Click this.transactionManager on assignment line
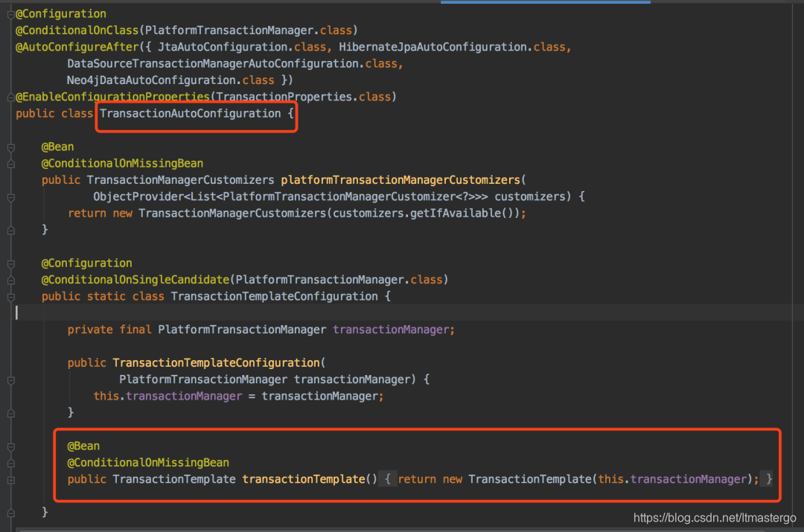This screenshot has width=804, height=532. (x=167, y=396)
